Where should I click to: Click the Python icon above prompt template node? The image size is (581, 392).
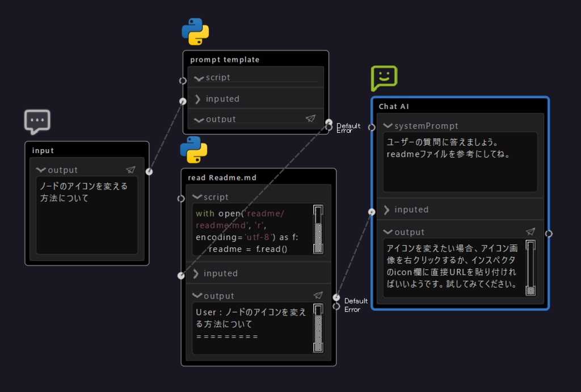click(x=196, y=31)
